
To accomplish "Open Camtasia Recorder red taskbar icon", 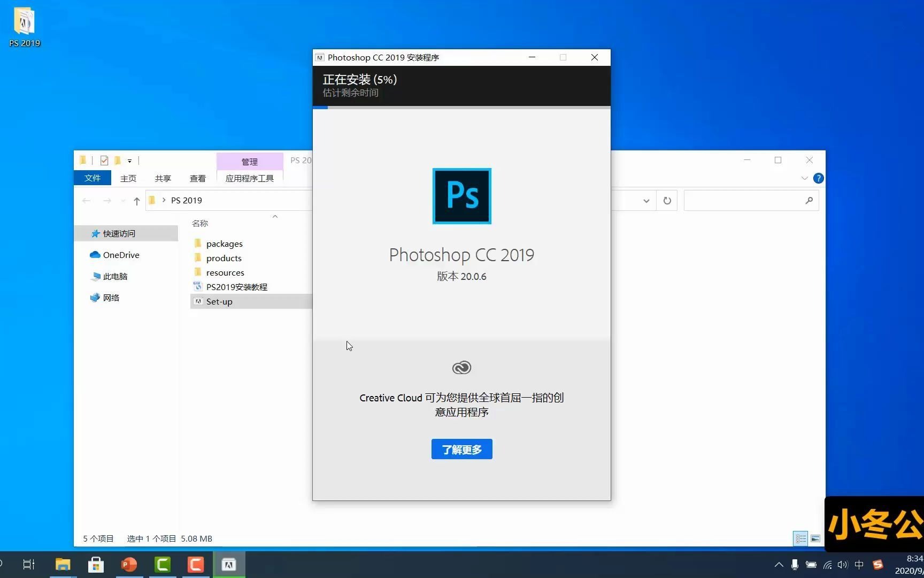I will (195, 564).
